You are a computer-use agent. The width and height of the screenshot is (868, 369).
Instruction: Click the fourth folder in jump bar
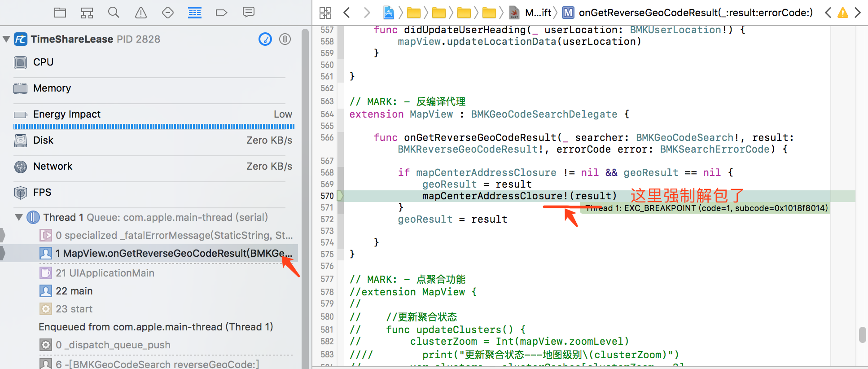click(x=489, y=13)
